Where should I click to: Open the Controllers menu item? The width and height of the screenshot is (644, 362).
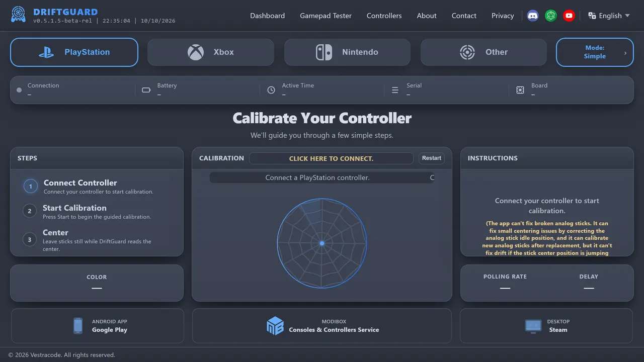(x=384, y=16)
